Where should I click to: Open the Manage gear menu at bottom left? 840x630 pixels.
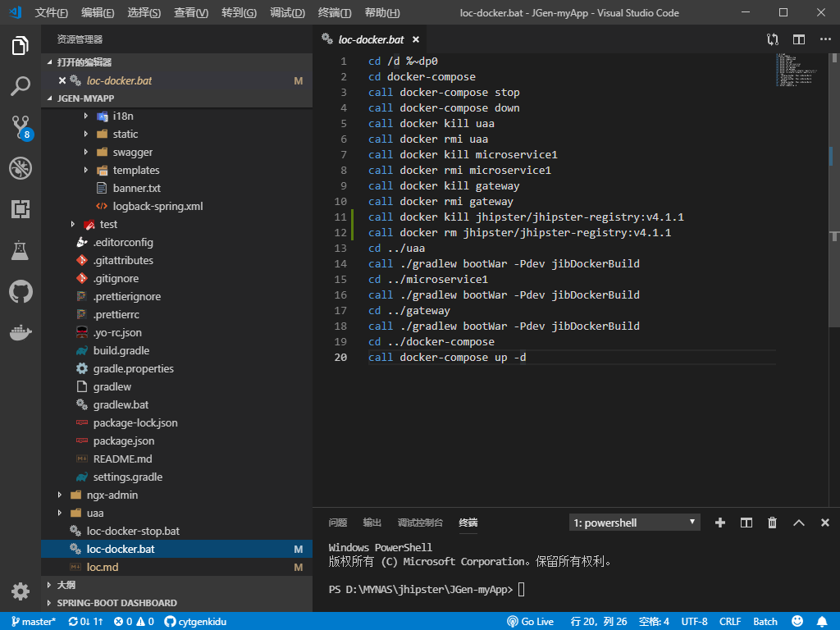click(x=21, y=591)
